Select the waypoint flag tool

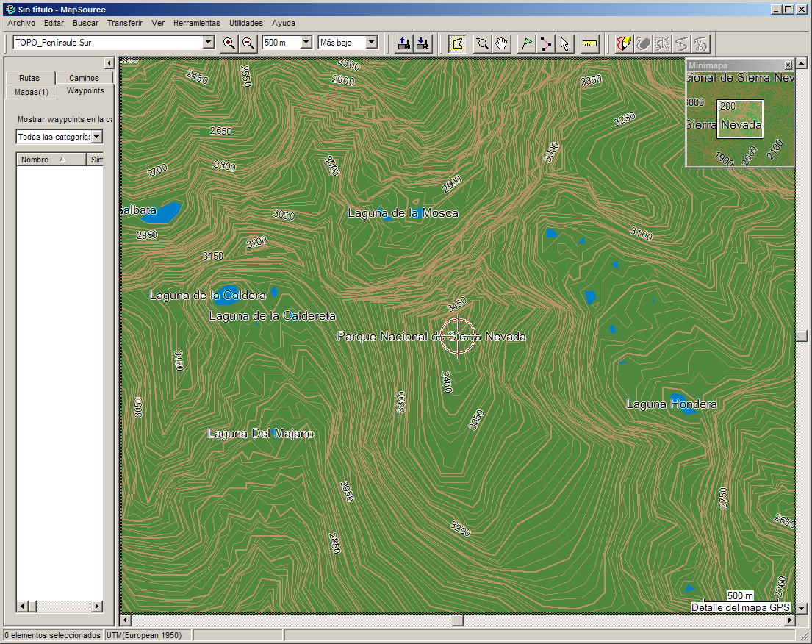pos(526,43)
